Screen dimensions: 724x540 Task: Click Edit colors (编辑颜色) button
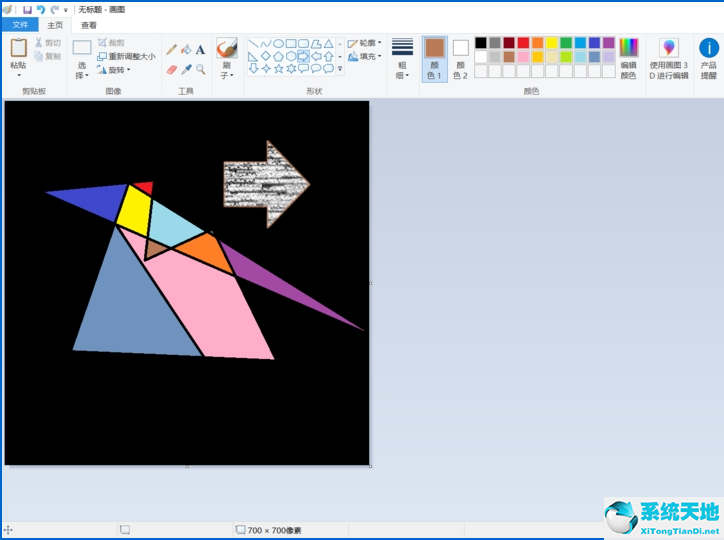[628, 58]
